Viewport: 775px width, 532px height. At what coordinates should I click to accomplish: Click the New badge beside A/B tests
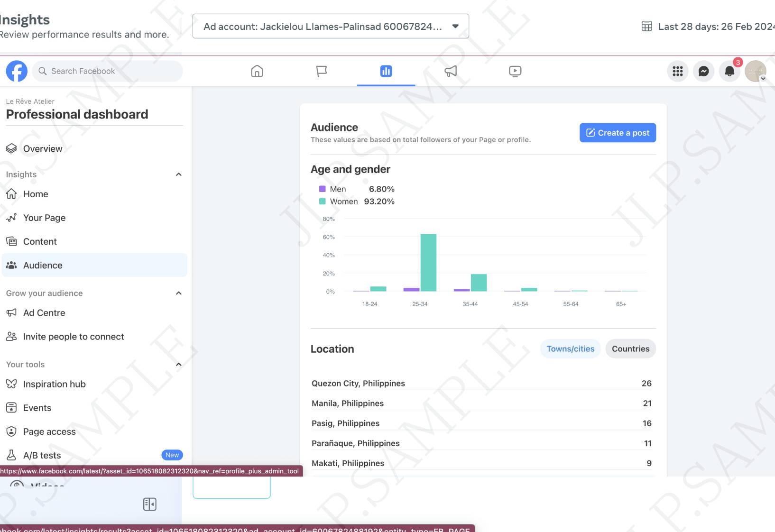(172, 455)
